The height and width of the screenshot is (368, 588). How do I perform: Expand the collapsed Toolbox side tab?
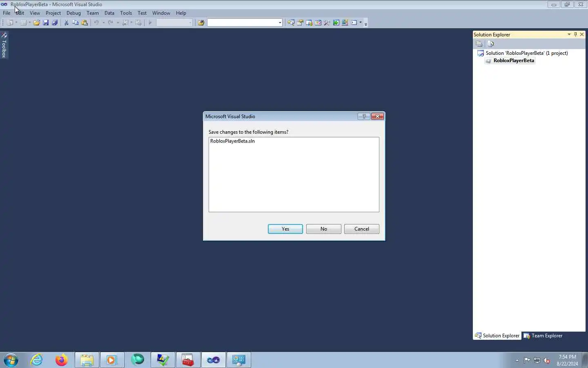pos(4,45)
